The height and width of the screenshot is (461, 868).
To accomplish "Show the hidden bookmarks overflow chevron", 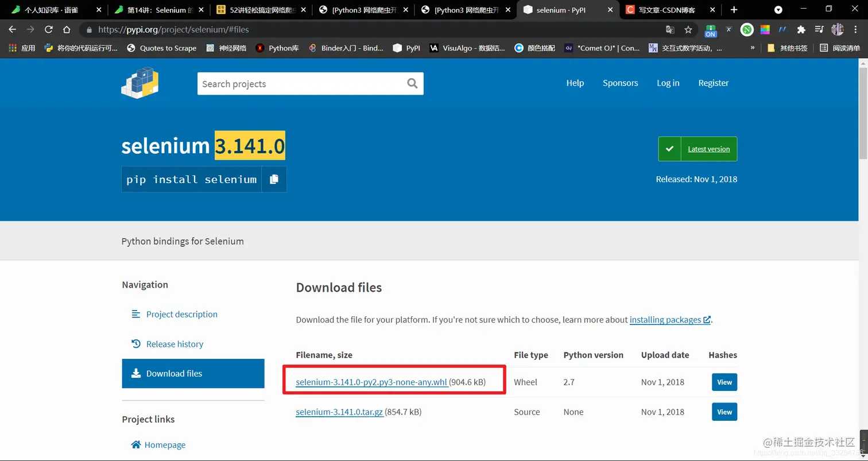I will (x=753, y=48).
